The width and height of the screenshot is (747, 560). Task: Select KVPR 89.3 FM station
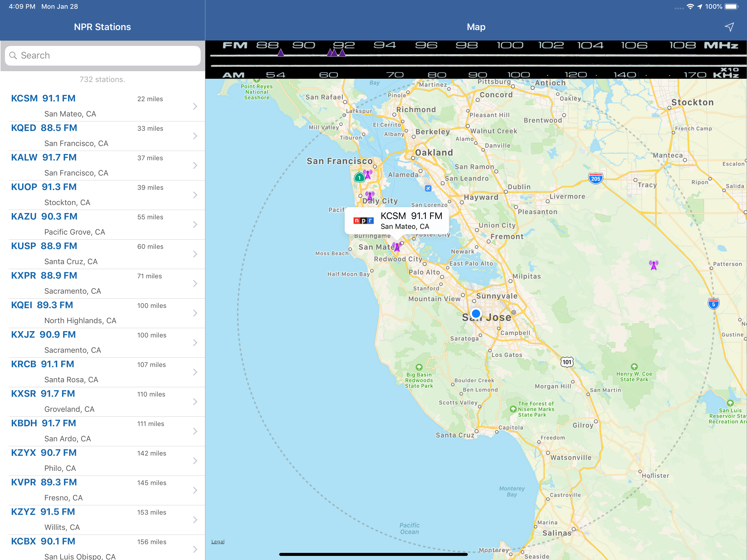pos(103,491)
